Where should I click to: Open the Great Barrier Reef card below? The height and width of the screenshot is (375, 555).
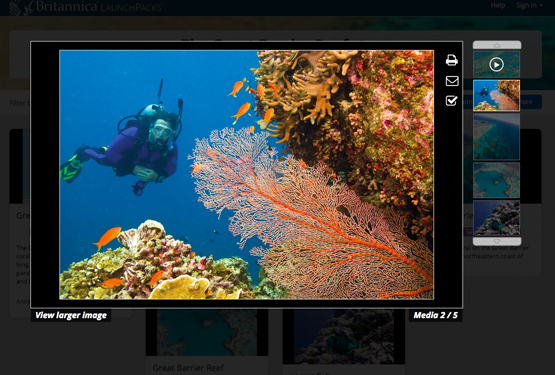click(188, 368)
